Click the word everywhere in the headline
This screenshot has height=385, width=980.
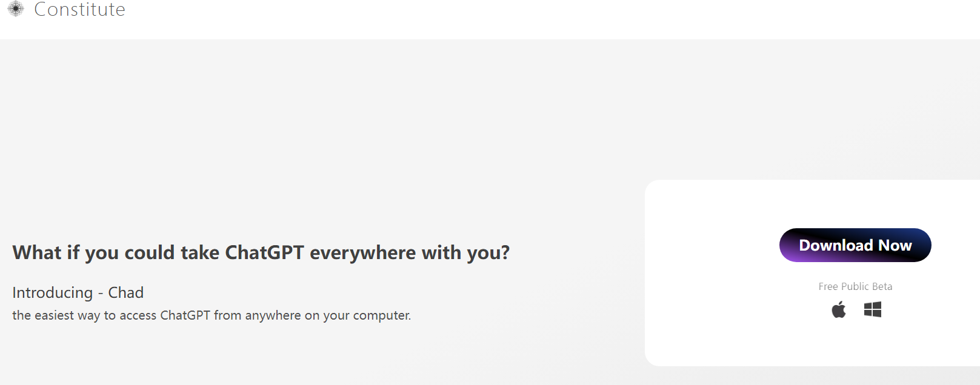click(x=362, y=253)
